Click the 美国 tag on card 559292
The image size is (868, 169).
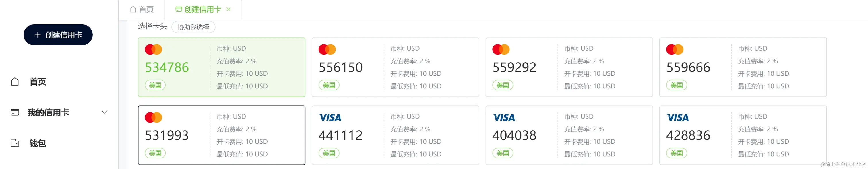(x=502, y=85)
